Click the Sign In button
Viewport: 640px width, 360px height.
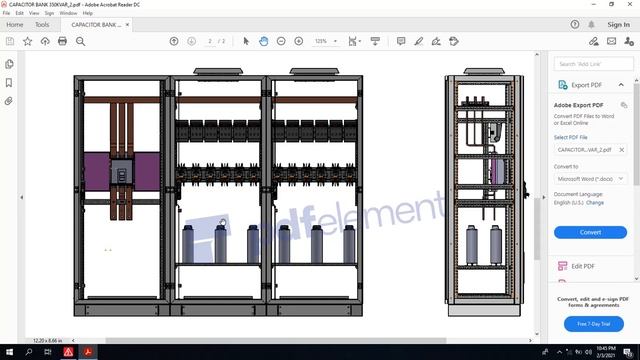point(618,24)
